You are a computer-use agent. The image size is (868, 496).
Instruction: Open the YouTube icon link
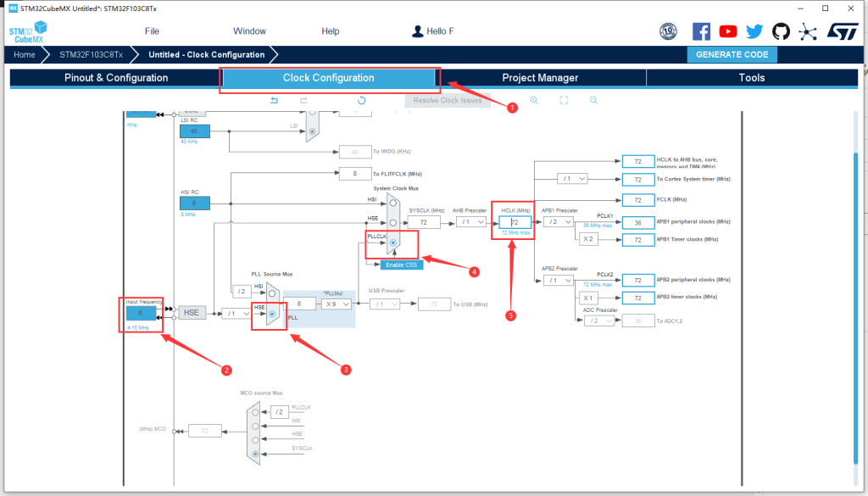[x=727, y=31]
